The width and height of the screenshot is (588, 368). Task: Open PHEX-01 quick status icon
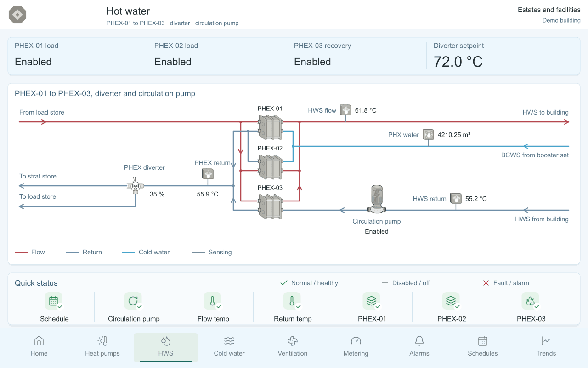[x=372, y=301]
